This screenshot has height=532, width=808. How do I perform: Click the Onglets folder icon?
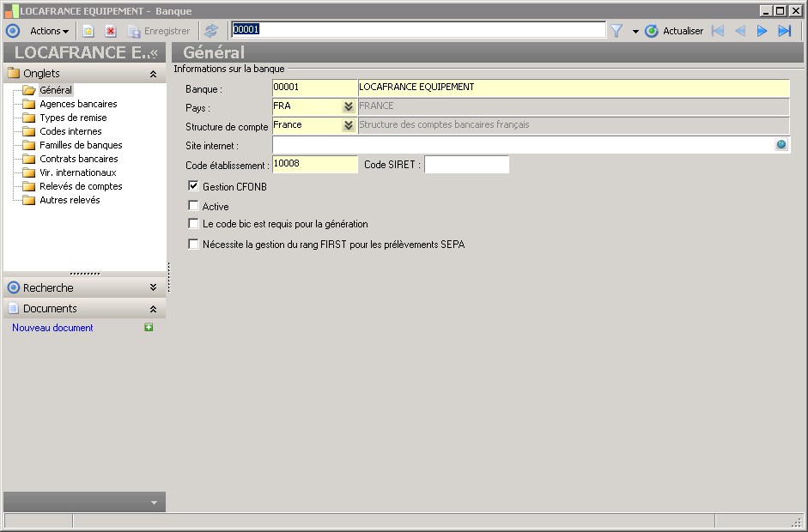(x=14, y=73)
